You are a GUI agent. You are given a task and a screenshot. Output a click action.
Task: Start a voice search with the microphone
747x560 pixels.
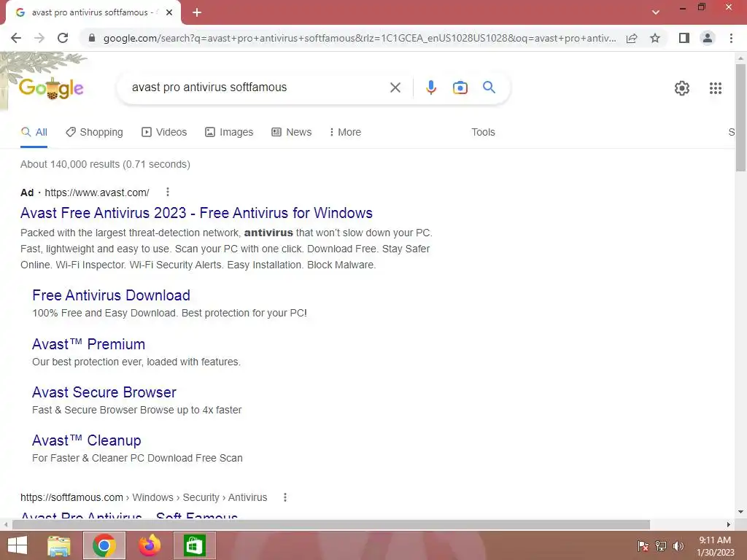(430, 87)
